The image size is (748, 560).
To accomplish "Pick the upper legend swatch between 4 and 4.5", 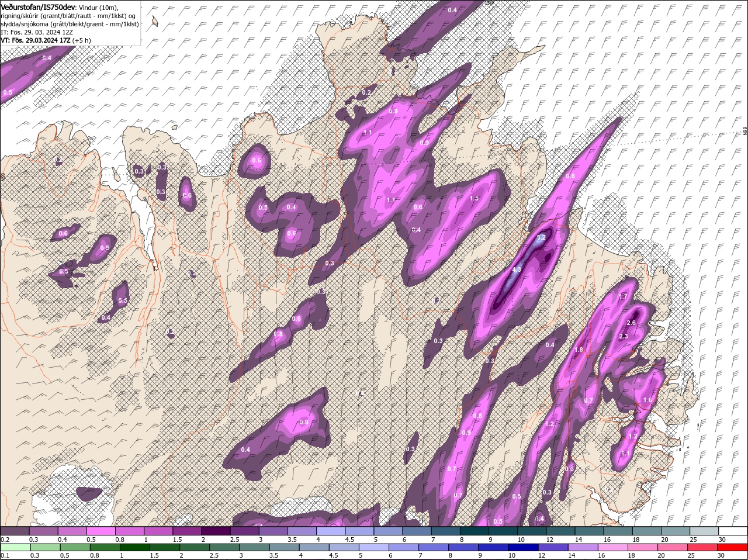I will click(331, 531).
